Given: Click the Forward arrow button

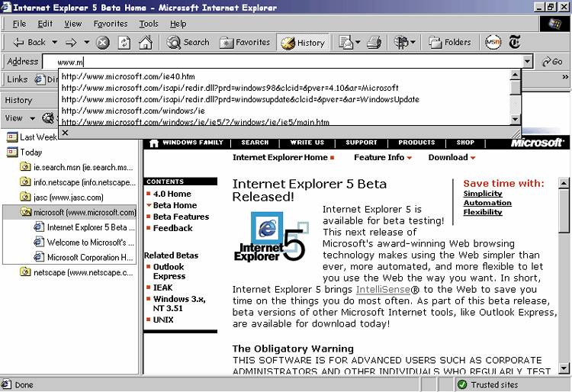Looking at the screenshot, I should coord(71,42).
